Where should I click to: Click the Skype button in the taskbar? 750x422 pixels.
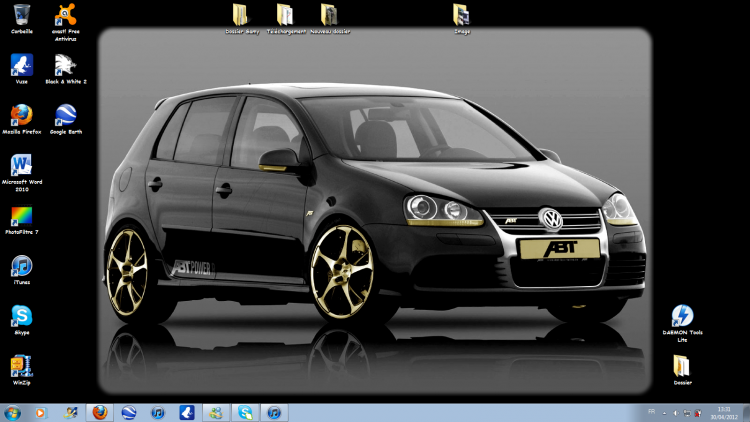(x=245, y=412)
